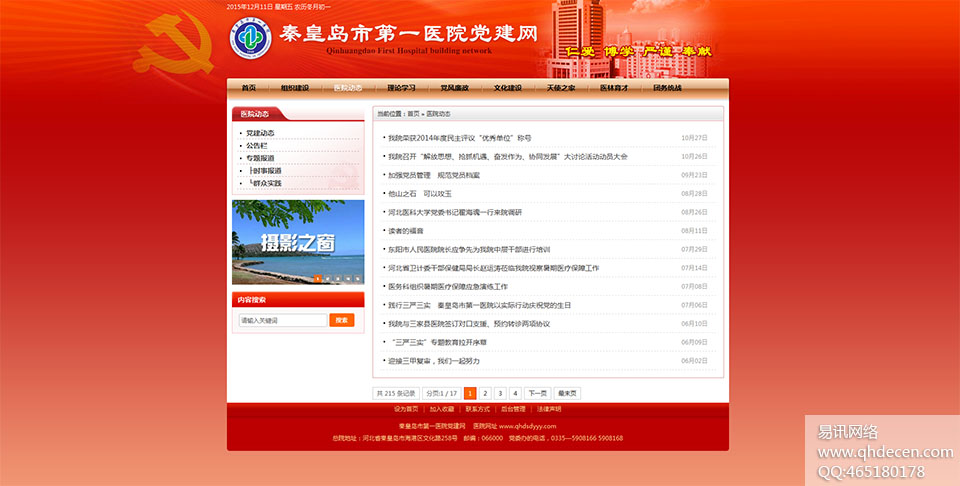Focus the 请输入关键词 search field
Image resolution: width=960 pixels, height=486 pixels.
[283, 320]
